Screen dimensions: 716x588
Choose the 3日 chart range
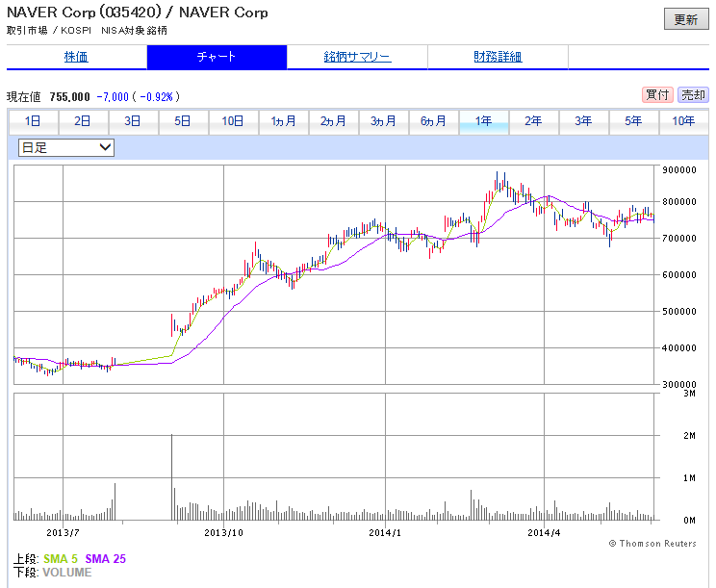(x=134, y=121)
